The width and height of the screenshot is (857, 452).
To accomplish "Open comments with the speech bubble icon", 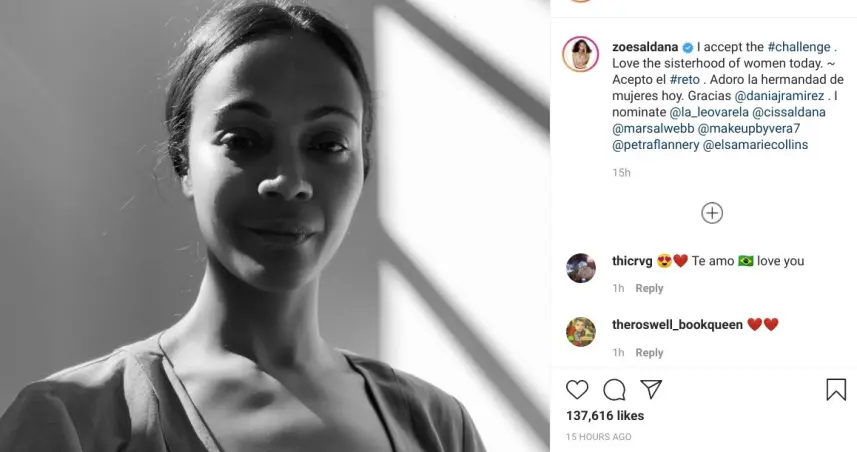I will pyautogui.click(x=614, y=389).
